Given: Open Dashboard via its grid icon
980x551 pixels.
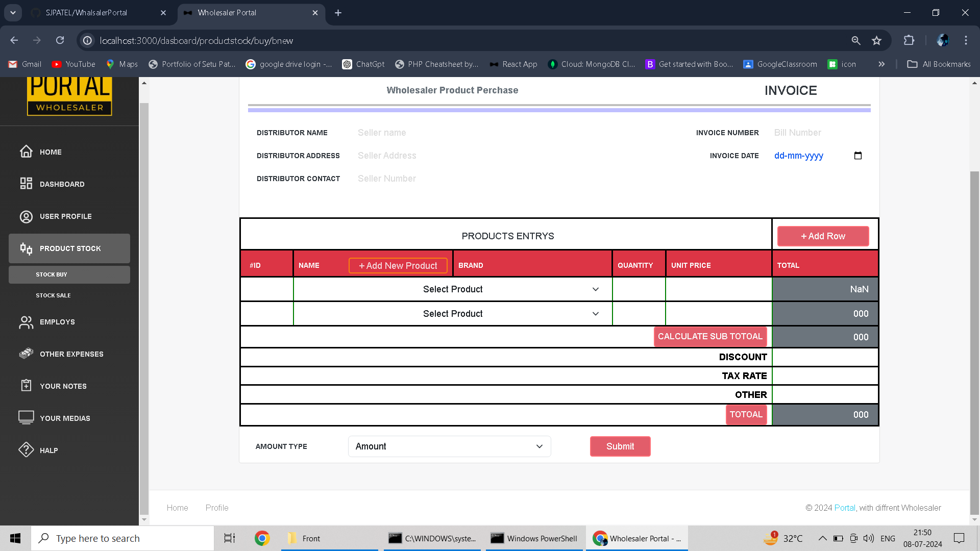Looking at the screenshot, I should coord(26,184).
